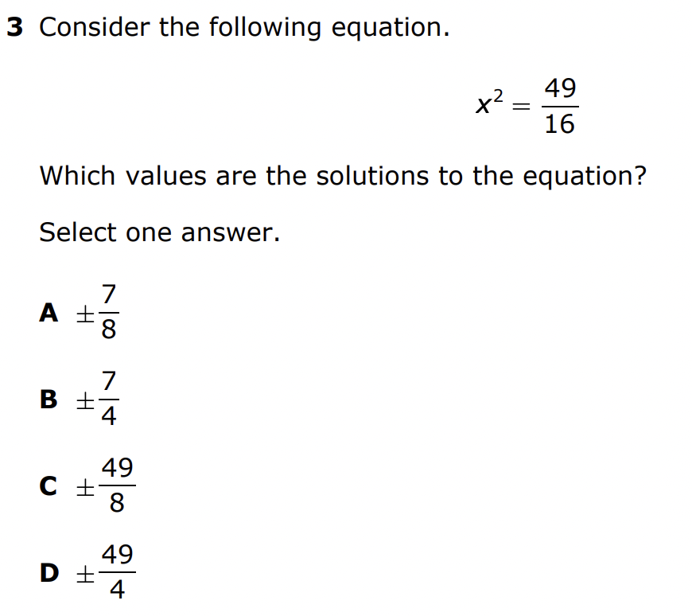Click the plus-minus sign of option A
This screenshot has width=692, height=616.
(84, 314)
